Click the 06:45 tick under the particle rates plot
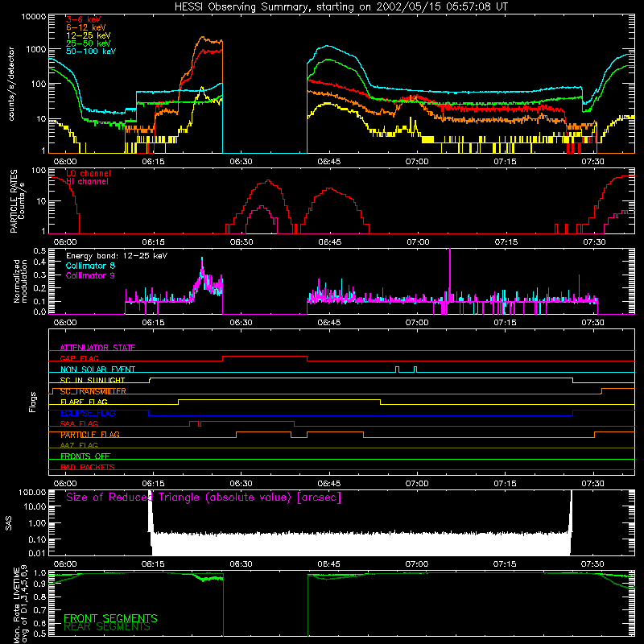Viewport: 644px width, 644px height. [329, 242]
